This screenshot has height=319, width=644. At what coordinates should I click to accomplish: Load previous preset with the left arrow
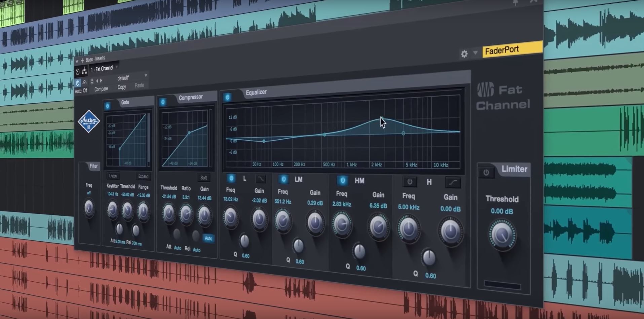point(97,81)
